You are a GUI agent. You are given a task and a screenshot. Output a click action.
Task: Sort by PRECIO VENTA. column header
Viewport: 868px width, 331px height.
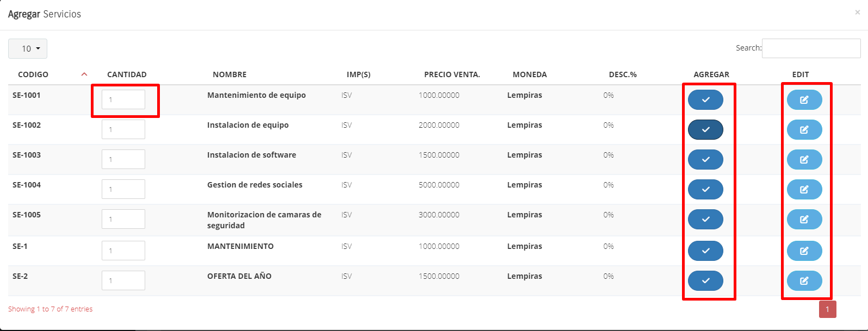[452, 74]
